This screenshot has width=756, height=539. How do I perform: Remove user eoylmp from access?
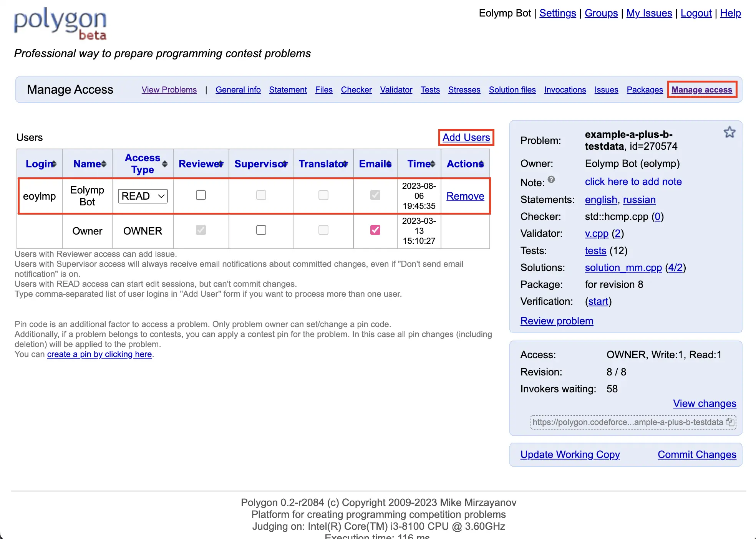click(465, 196)
